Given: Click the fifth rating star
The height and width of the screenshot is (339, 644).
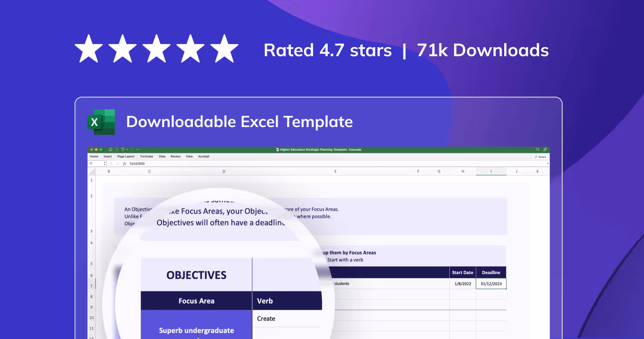Looking at the screenshot, I should [x=224, y=49].
